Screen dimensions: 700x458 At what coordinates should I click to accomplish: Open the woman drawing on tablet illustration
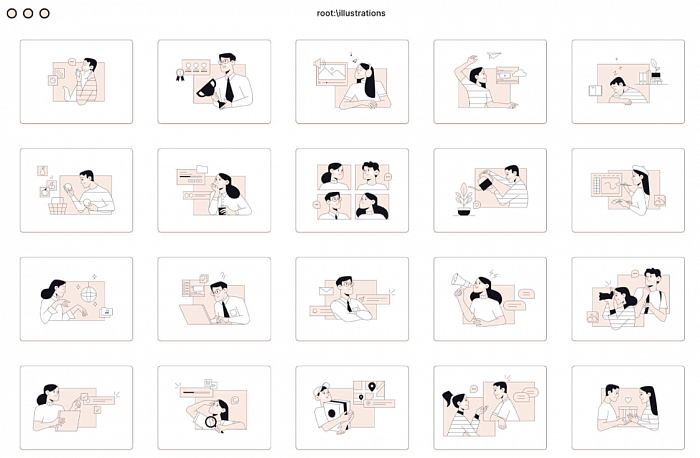pyautogui.click(x=628, y=191)
